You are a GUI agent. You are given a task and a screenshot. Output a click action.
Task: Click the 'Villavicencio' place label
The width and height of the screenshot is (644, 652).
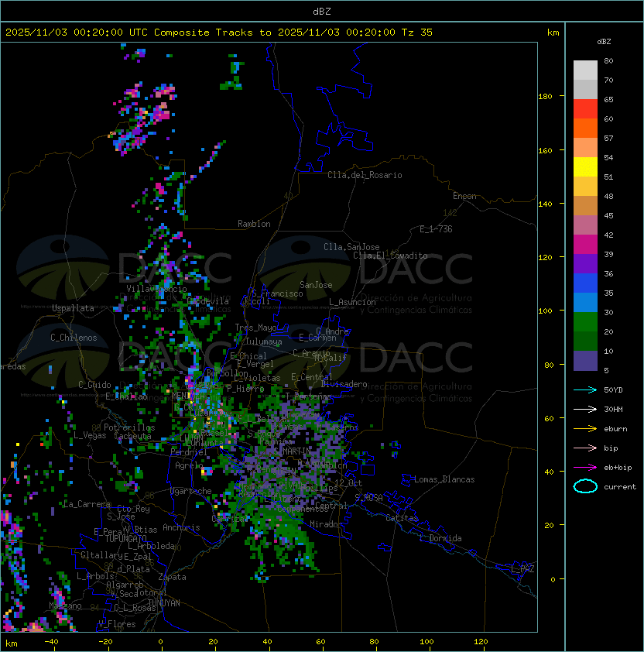coord(156,289)
